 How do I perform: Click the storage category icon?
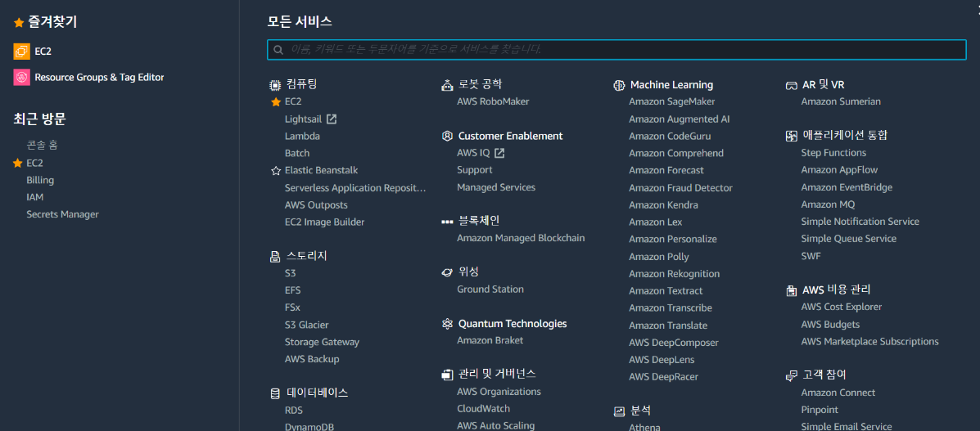274,256
